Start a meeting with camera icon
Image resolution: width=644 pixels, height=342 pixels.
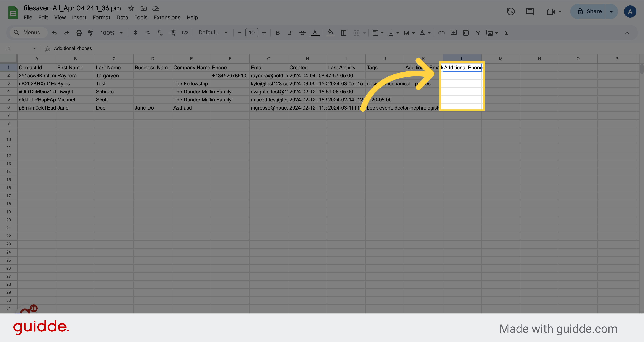[x=551, y=11]
